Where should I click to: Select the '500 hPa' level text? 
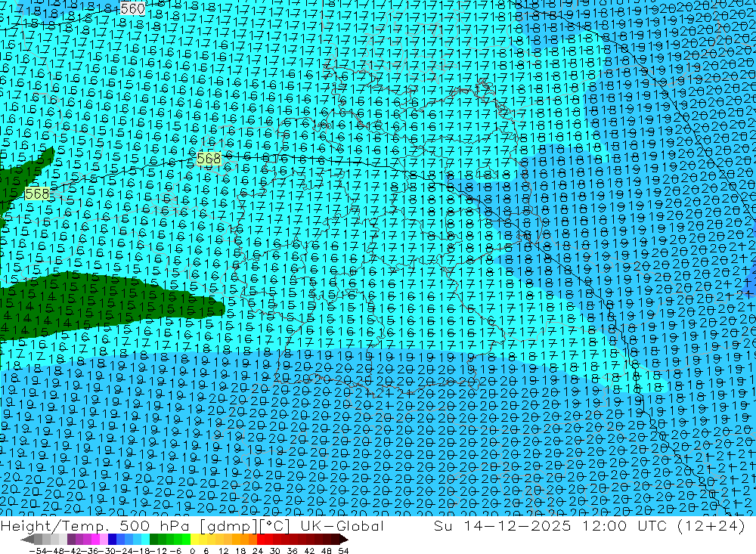pos(154,526)
